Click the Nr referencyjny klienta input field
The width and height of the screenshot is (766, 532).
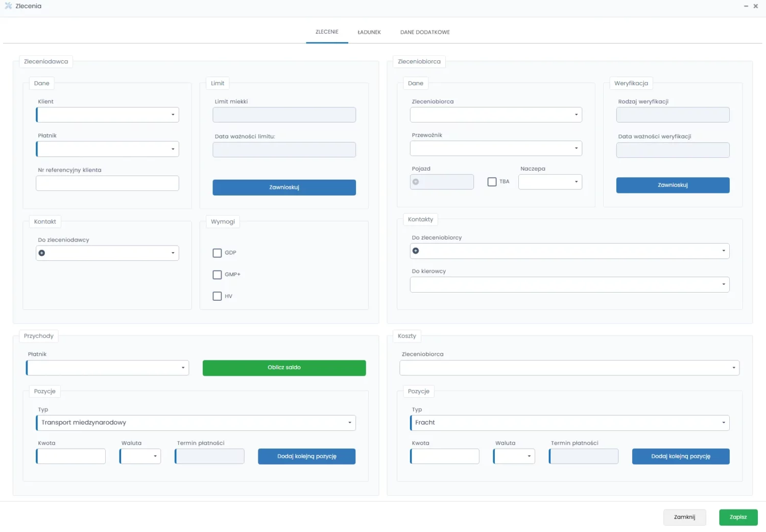[107, 183]
